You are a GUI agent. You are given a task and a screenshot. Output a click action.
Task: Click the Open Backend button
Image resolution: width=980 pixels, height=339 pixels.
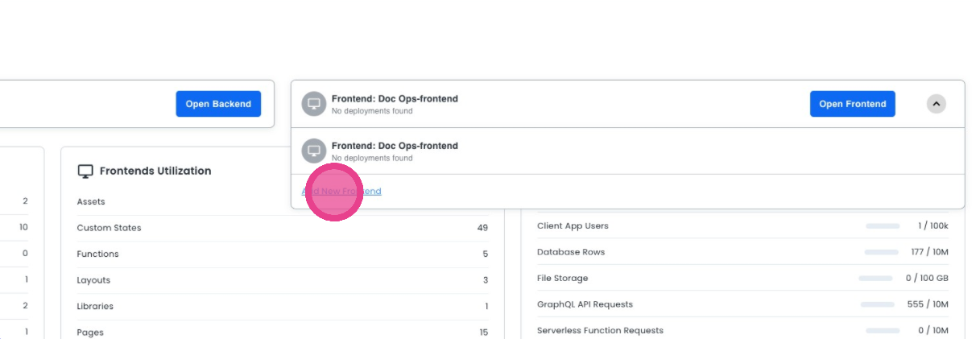(x=218, y=104)
